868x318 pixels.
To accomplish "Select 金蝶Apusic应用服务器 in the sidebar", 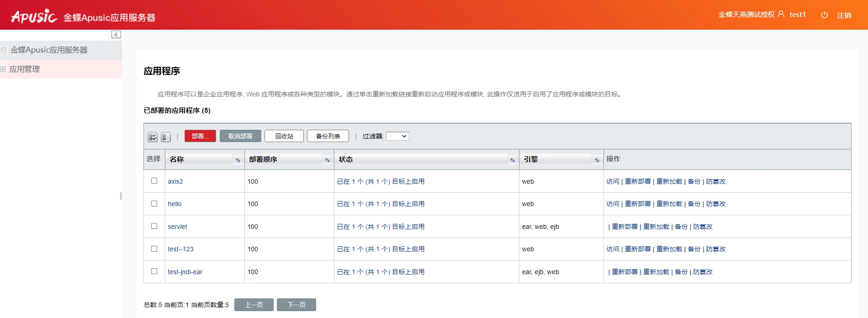I will tap(49, 50).
